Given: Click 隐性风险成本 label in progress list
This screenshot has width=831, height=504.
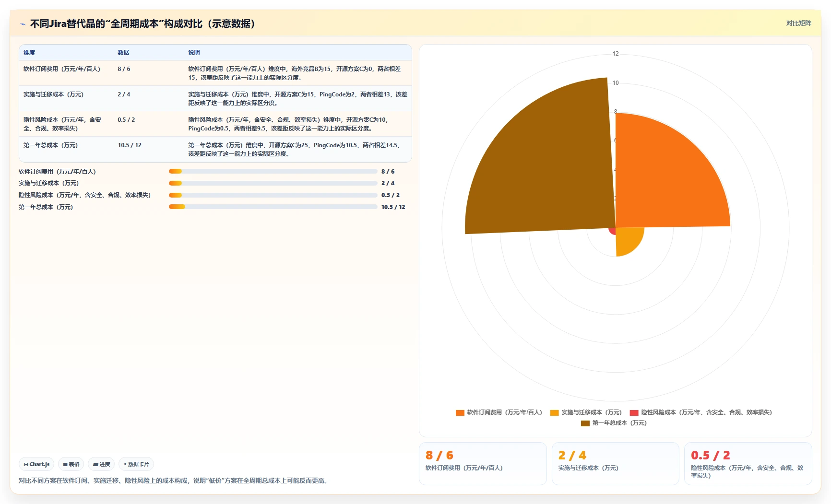Looking at the screenshot, I should pos(84,195).
